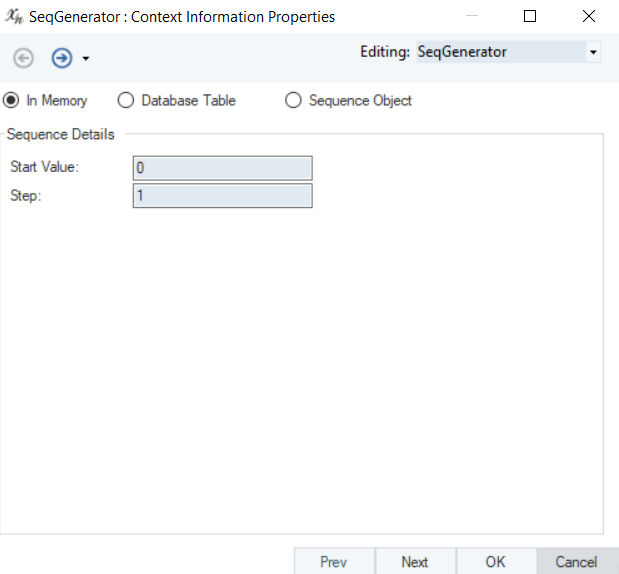The image size is (619, 574).
Task: Click the Start Value label text
Action: point(45,167)
